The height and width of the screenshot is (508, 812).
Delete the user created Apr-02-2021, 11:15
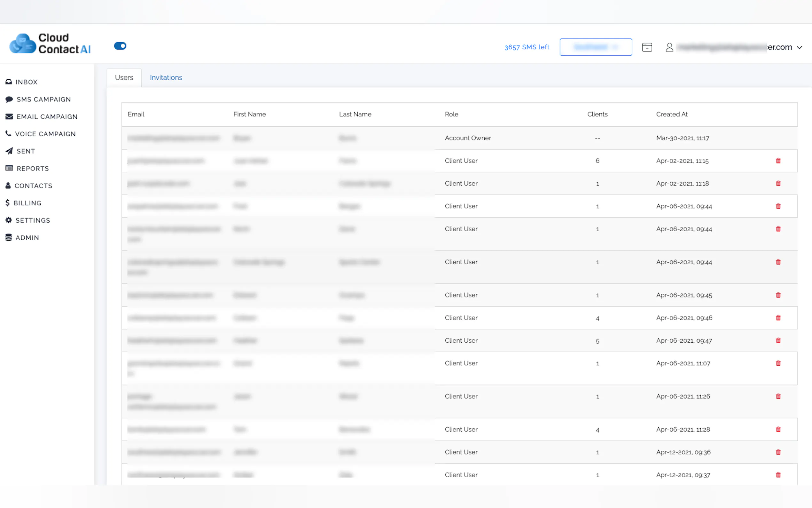[778, 161]
